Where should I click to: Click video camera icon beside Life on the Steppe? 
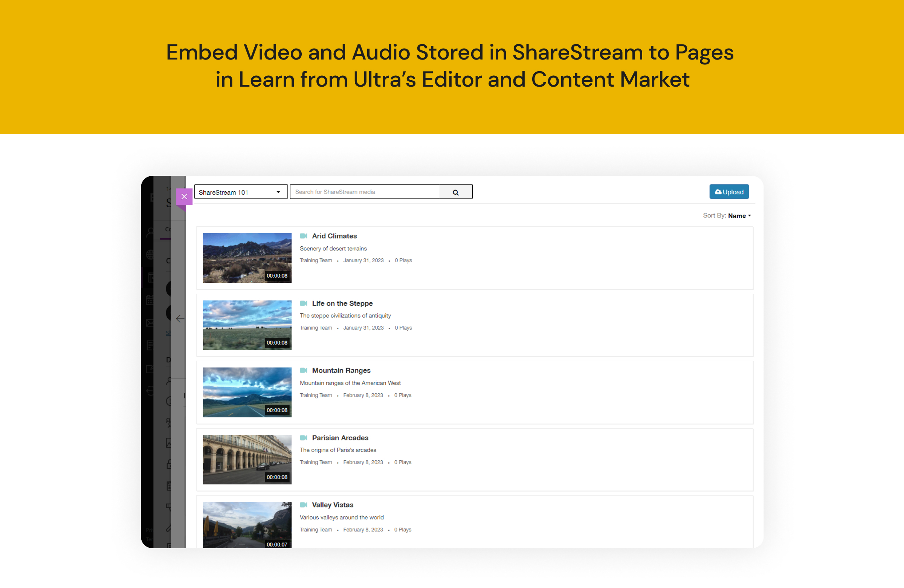[x=304, y=303]
